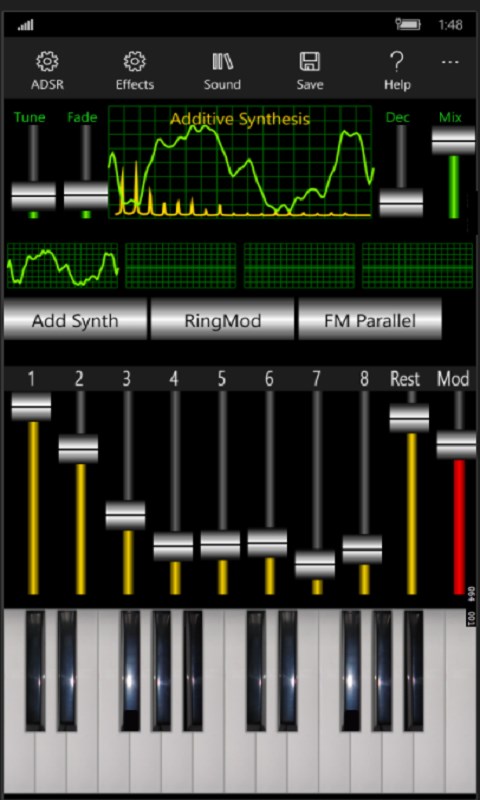Click the signal strength bars icon

26,24
